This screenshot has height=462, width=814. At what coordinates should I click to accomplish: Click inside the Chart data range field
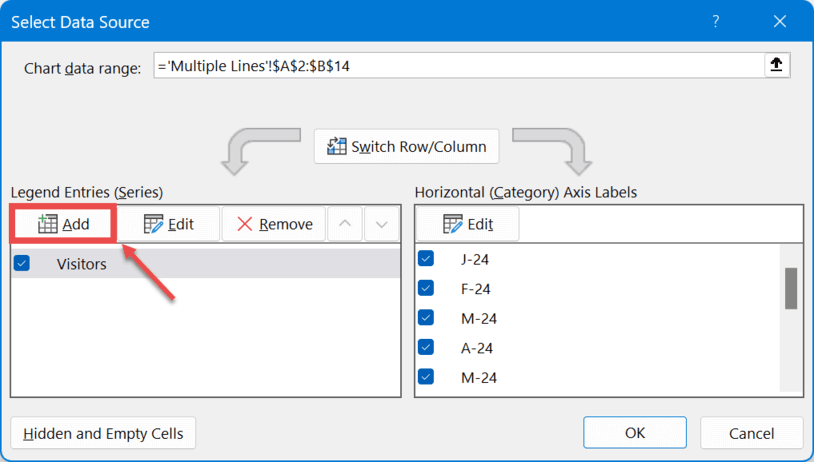click(455, 66)
